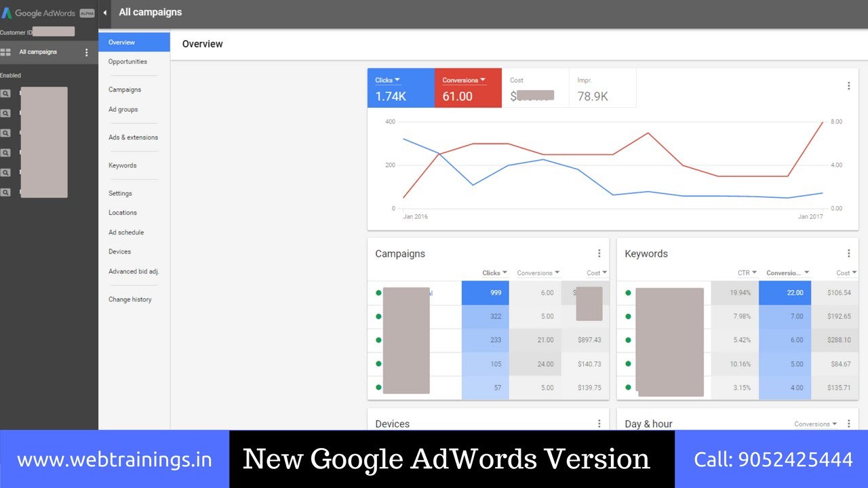868x488 pixels.
Task: Click the 322 clicks cell
Action: tap(486, 317)
